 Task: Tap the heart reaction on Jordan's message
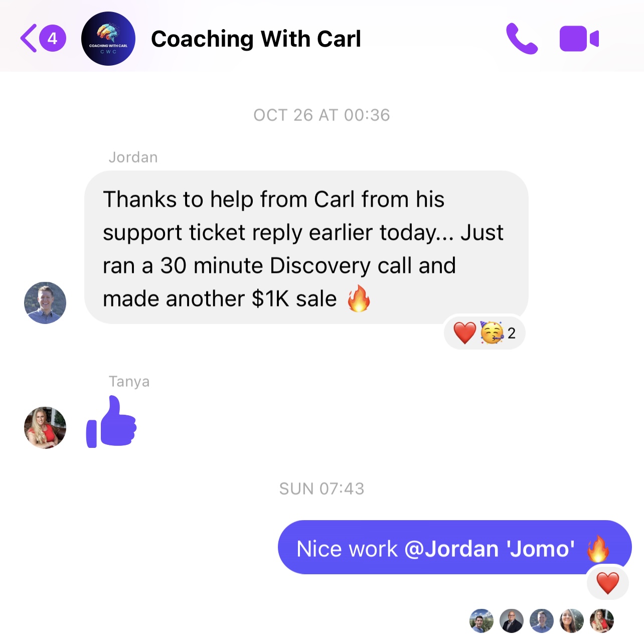464,333
